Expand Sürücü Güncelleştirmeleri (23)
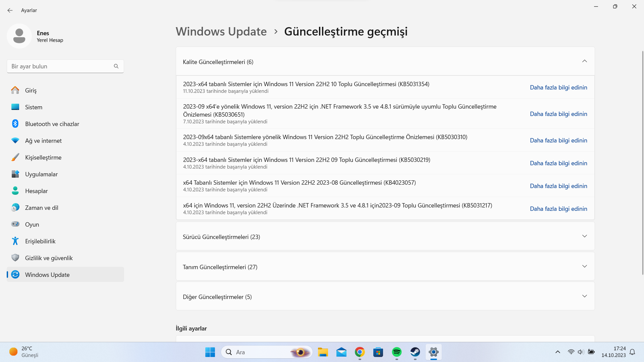Screen dimensions: 644x362 (x=584, y=236)
